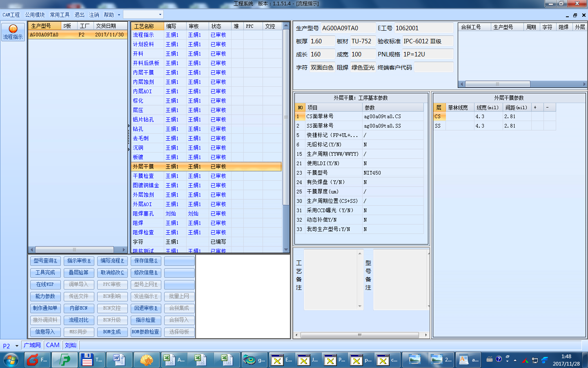The width and height of the screenshot is (588, 368).
Task: Click the 注销 menu item
Action: point(94,15)
